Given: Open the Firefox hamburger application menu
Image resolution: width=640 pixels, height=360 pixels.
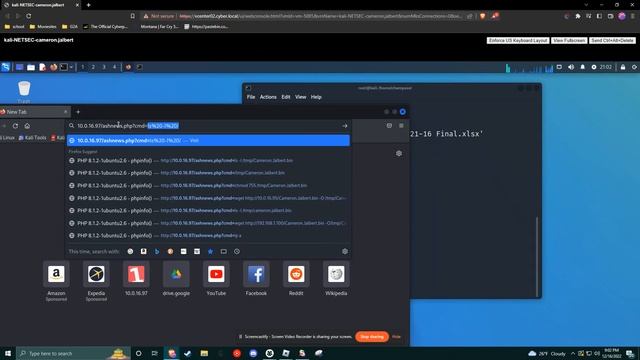Looking at the screenshot, I should (x=401, y=126).
